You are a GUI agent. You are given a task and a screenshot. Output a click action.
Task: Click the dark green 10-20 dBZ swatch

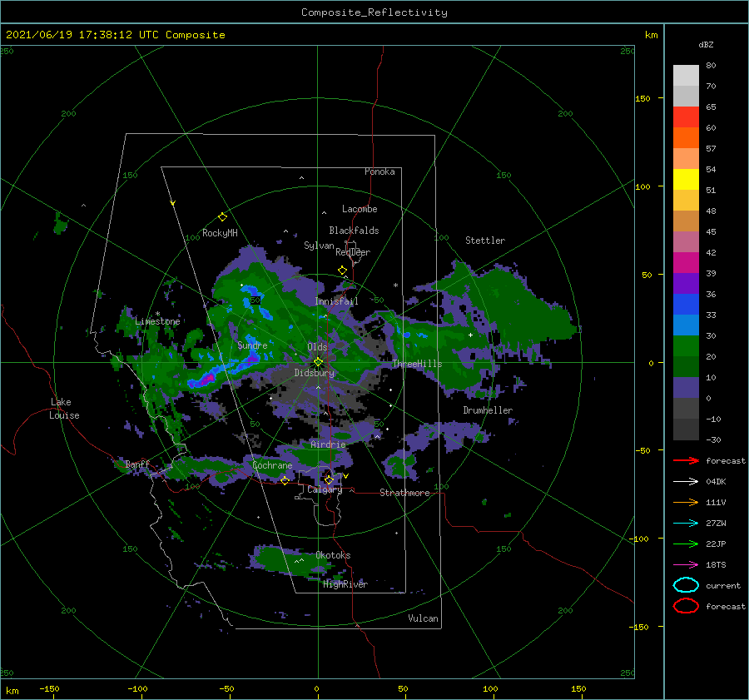[x=686, y=366]
